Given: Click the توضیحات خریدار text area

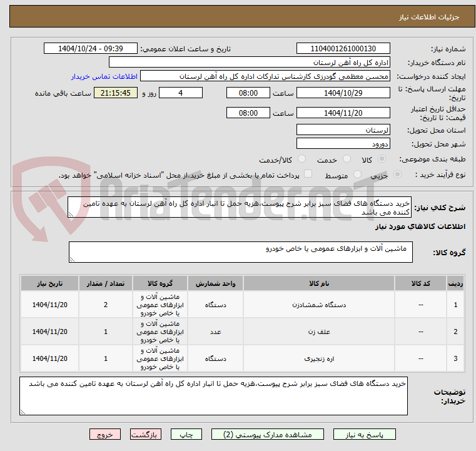Looking at the screenshot, I should 213,396.
